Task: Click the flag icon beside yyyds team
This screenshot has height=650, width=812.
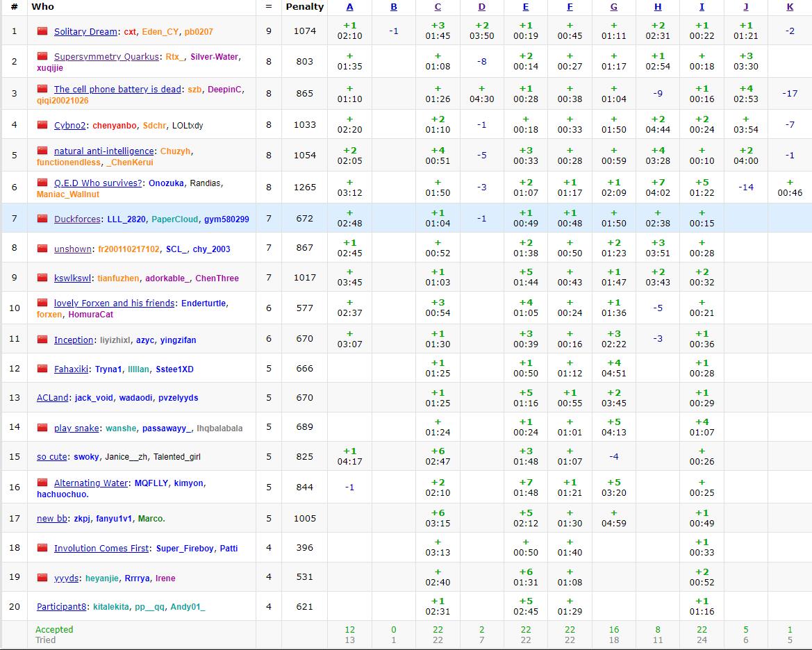Action: coord(42,578)
